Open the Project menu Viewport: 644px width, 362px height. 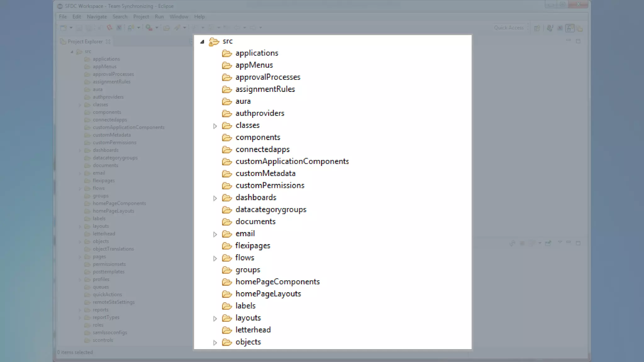(x=141, y=17)
